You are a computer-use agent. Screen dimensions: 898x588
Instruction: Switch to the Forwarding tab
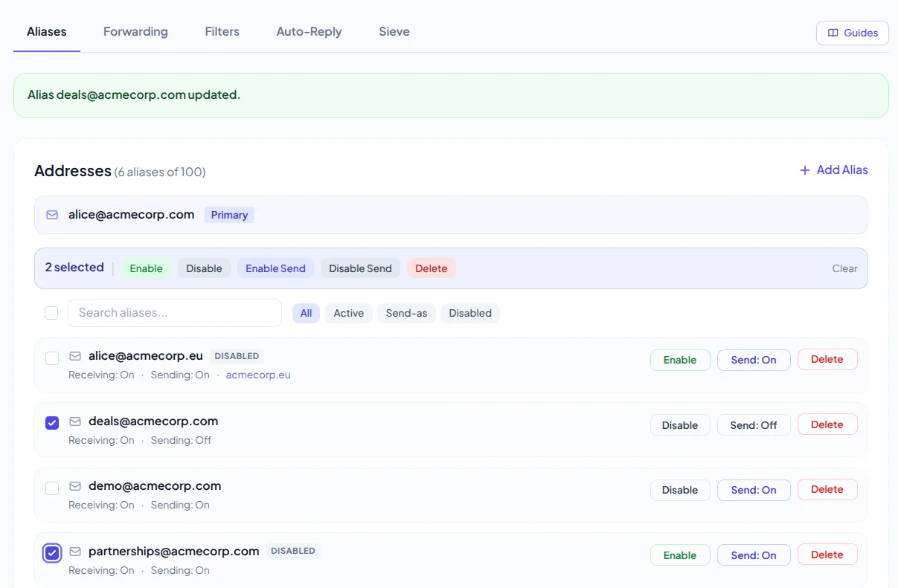[135, 31]
